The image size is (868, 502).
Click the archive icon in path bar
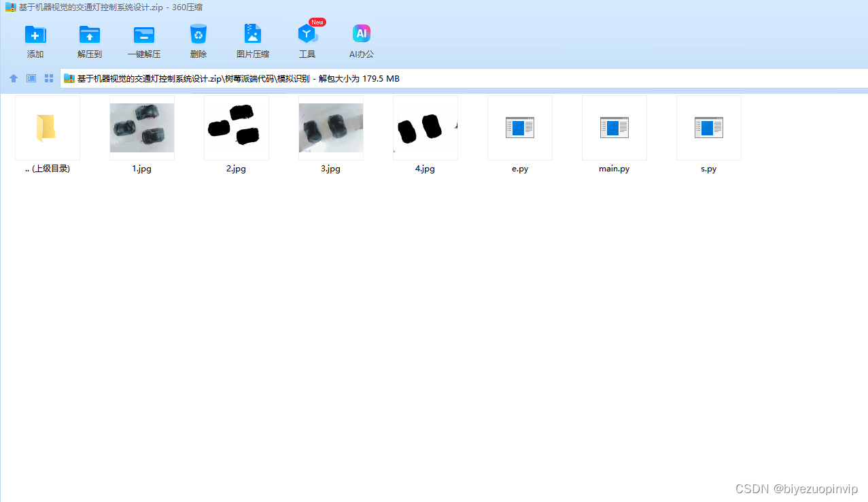click(69, 78)
